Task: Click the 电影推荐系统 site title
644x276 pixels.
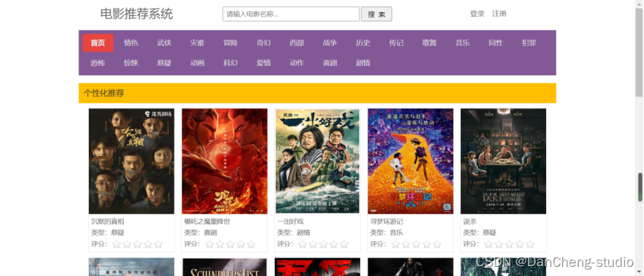Action: 137,14
